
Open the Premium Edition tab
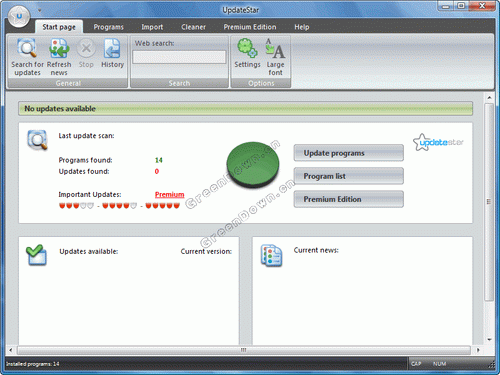click(x=250, y=27)
